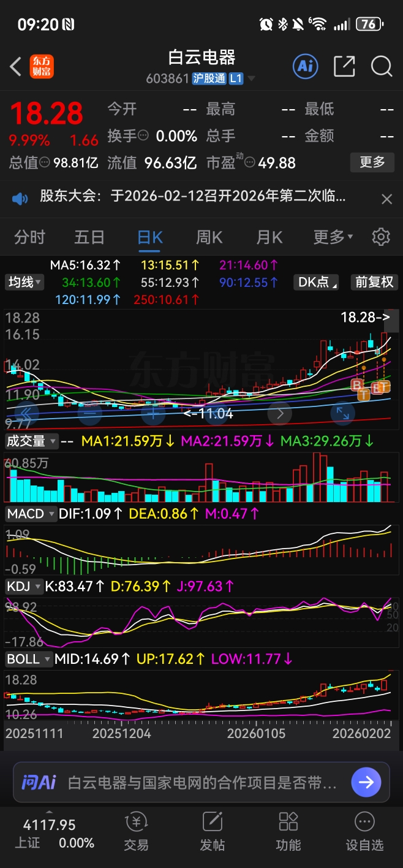The width and height of the screenshot is (403, 868).
Task: Expand the stock code dropdown triangle
Action: [x=251, y=79]
